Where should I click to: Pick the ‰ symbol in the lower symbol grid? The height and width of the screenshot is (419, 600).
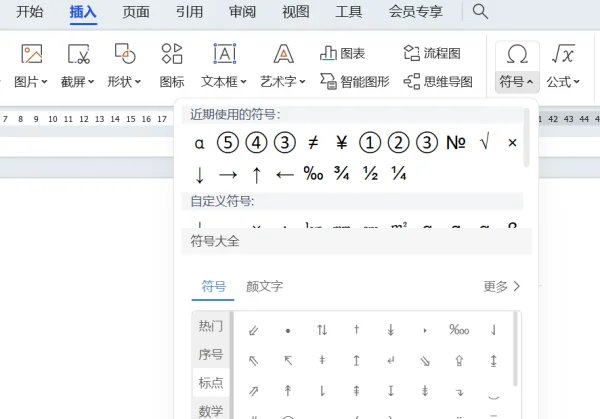[x=459, y=329]
